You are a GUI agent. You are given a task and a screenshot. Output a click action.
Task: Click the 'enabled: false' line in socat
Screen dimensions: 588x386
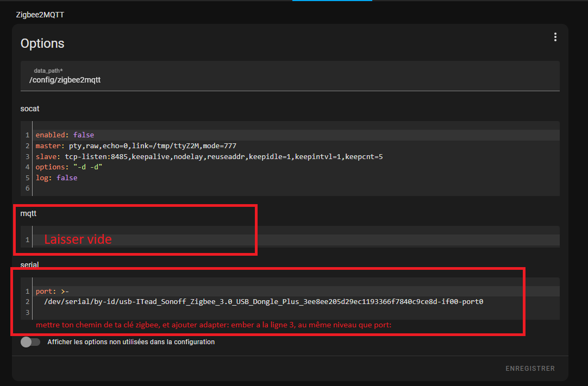coord(65,135)
